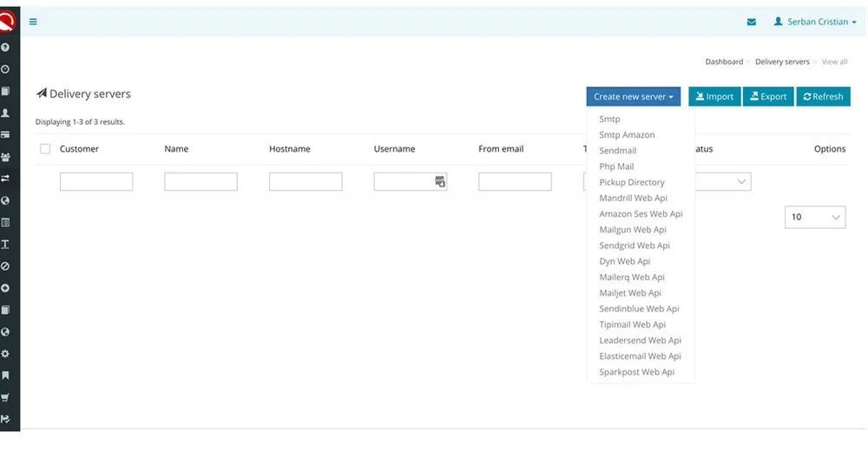The width and height of the screenshot is (868, 451).
Task: Click the View all breadcrumb
Action: 834,62
